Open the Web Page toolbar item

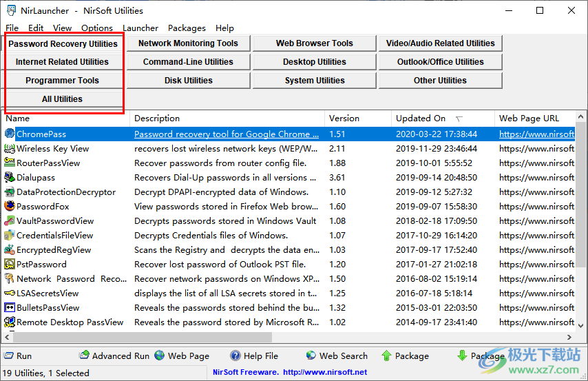pyautogui.click(x=182, y=356)
